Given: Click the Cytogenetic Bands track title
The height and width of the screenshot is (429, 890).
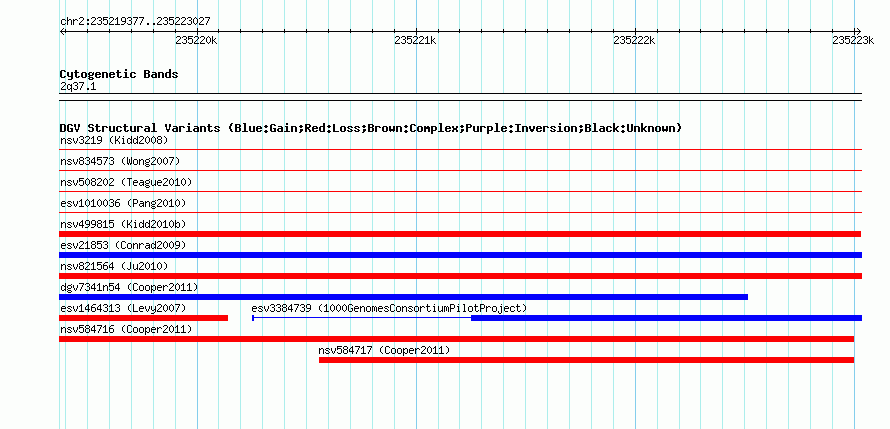Looking at the screenshot, I should pos(119,74).
